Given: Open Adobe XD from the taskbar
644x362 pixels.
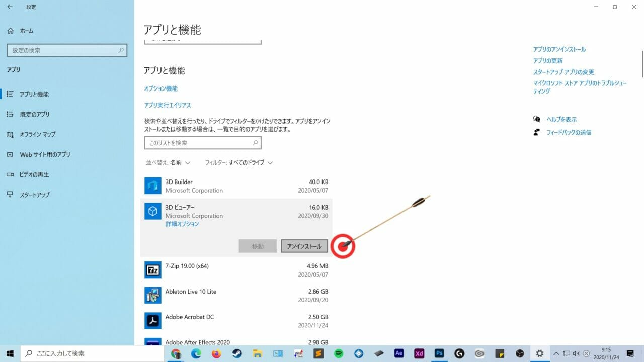Looking at the screenshot, I should tap(419, 353).
